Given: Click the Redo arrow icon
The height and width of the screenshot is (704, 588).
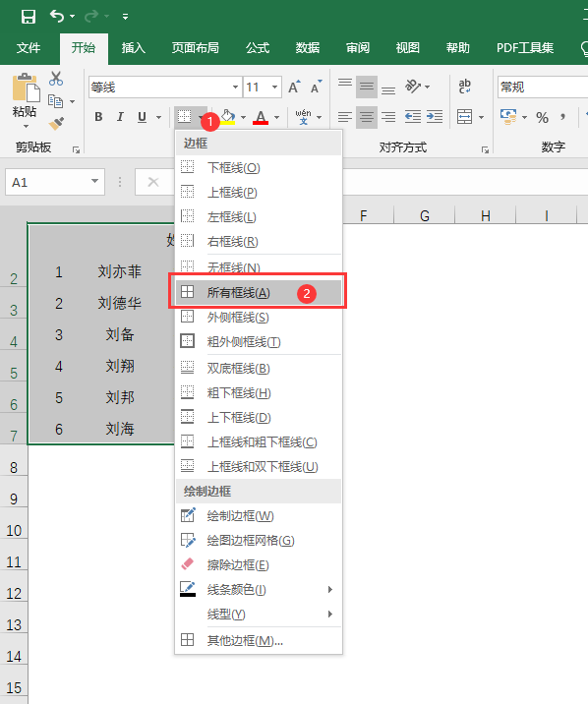Looking at the screenshot, I should pos(91,17).
